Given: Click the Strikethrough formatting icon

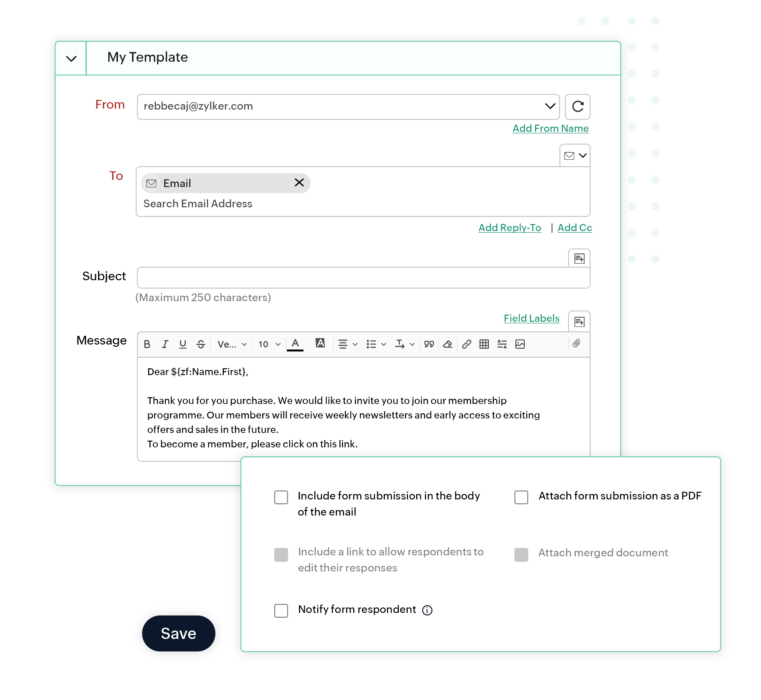Looking at the screenshot, I should (x=201, y=343).
